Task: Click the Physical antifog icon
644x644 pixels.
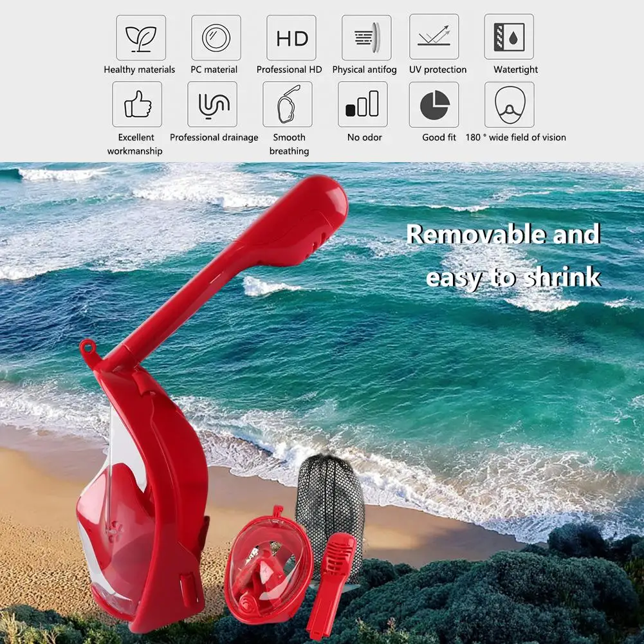Action: [x=366, y=38]
